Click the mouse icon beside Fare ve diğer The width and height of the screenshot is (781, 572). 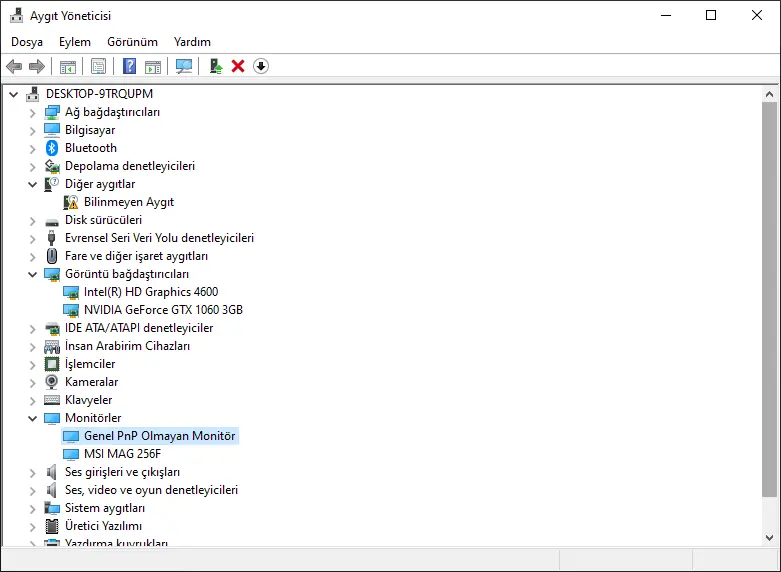[52, 256]
